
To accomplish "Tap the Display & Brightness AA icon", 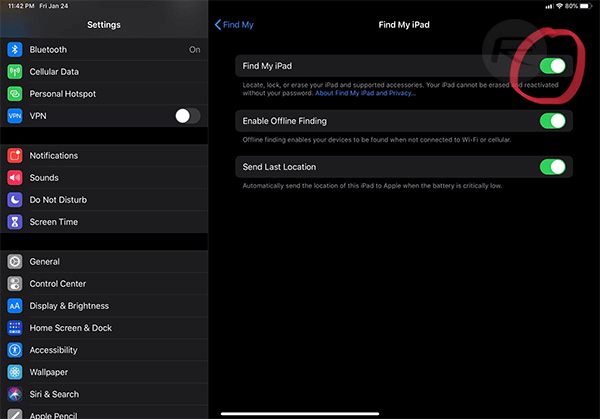I will pyautogui.click(x=15, y=306).
